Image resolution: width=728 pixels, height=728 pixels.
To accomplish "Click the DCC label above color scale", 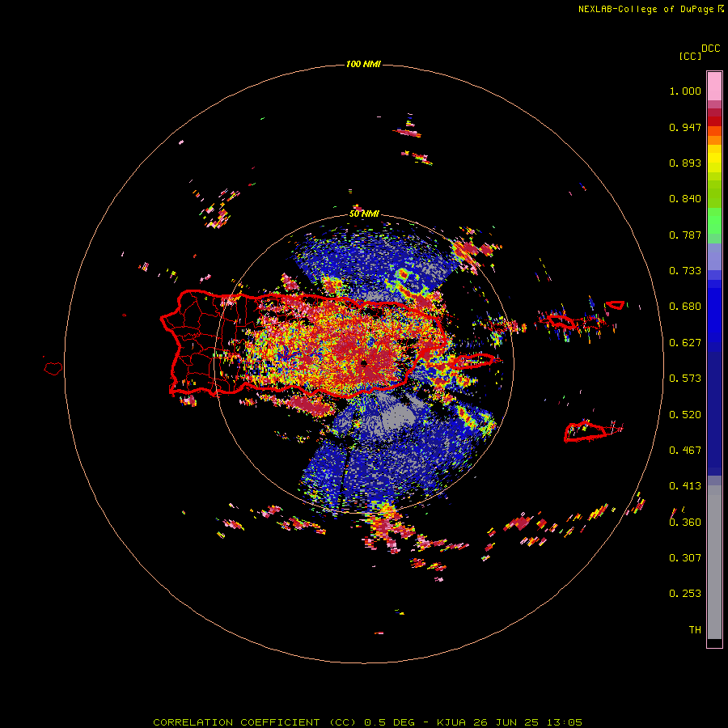I will pos(711,49).
